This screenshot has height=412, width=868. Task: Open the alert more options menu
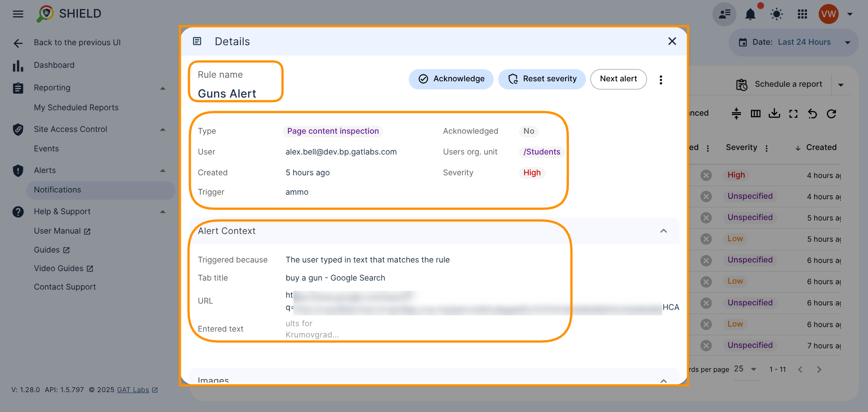[x=661, y=80]
